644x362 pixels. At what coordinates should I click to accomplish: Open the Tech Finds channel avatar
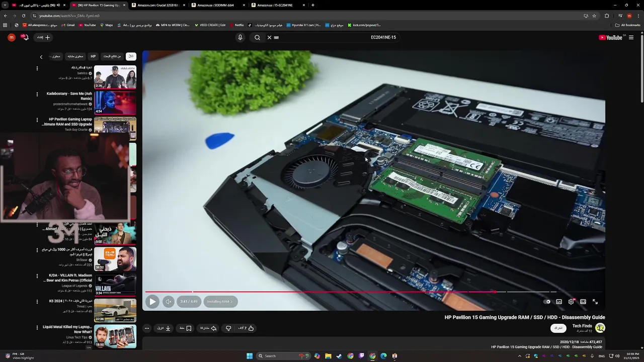[x=600, y=328]
